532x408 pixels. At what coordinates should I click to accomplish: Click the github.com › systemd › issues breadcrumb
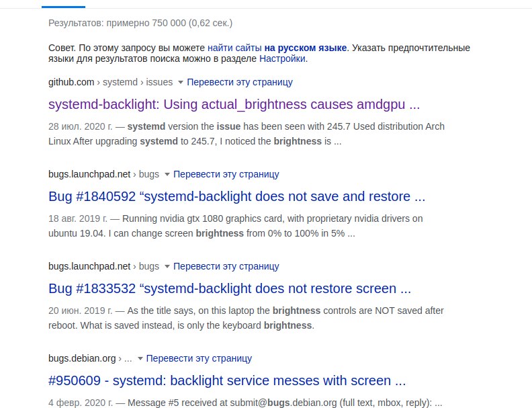110,82
